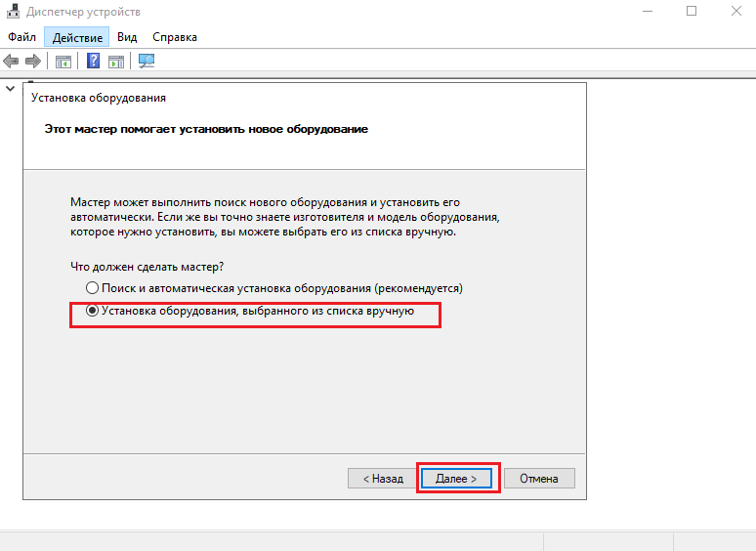Click the scan for hardware changes icon
The width and height of the screenshot is (756, 551).
(x=147, y=61)
